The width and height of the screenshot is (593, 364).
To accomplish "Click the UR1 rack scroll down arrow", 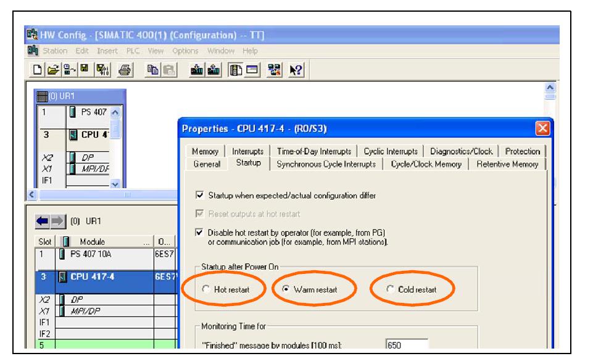I will pyautogui.click(x=115, y=184).
